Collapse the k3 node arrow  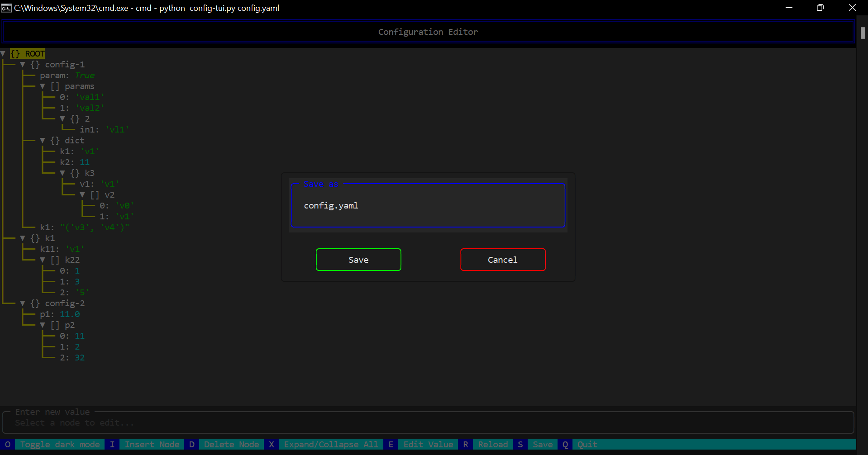coord(62,173)
